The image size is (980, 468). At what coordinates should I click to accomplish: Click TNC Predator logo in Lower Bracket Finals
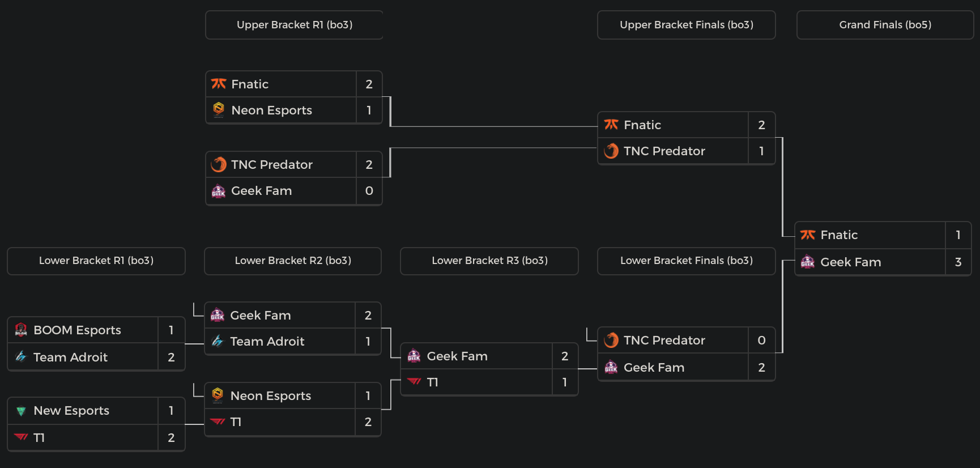(x=611, y=341)
